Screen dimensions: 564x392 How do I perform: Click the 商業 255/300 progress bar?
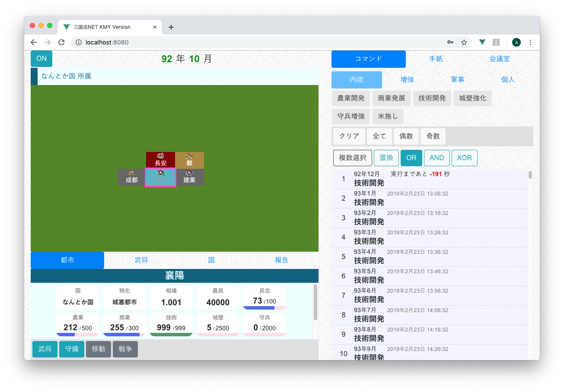[124, 335]
